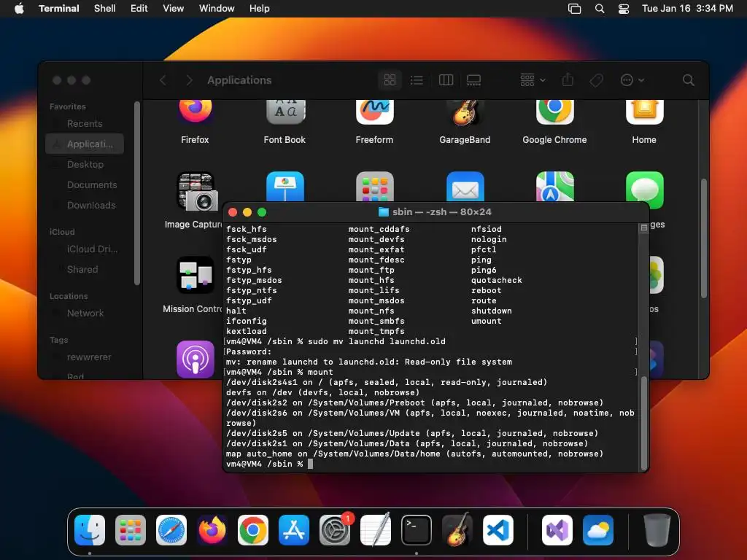Open the Trash in the Dock
Image resolution: width=747 pixels, height=560 pixels.
click(657, 530)
